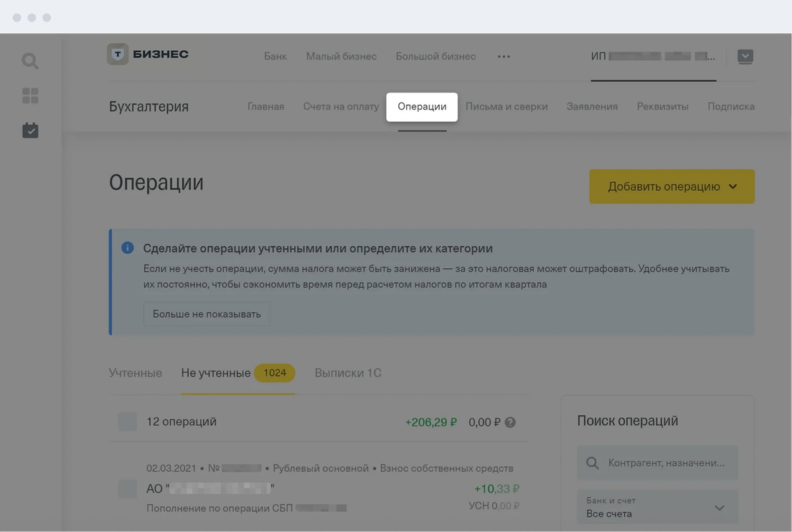The width and height of the screenshot is (792, 532).
Task: Check the operation dated 02.03.2021 checkbox
Action: [x=127, y=488]
